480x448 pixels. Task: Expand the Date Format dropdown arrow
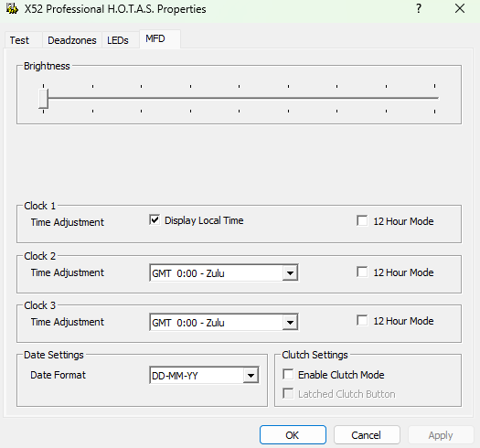(x=251, y=375)
